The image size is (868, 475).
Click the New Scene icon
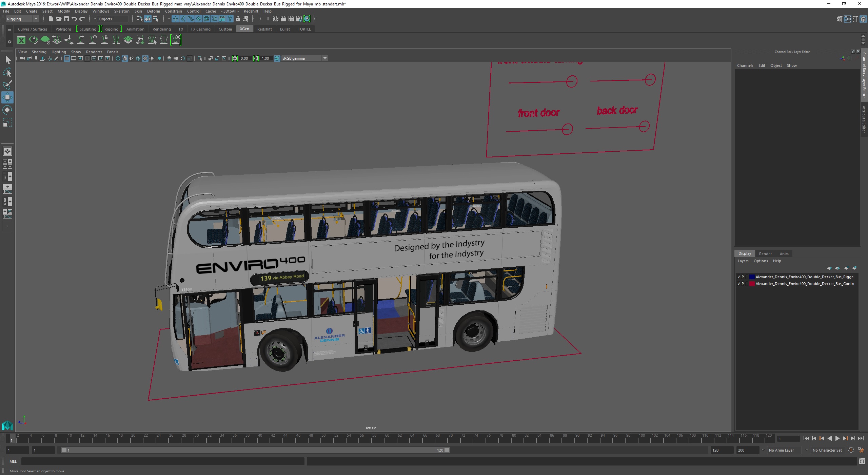51,19
